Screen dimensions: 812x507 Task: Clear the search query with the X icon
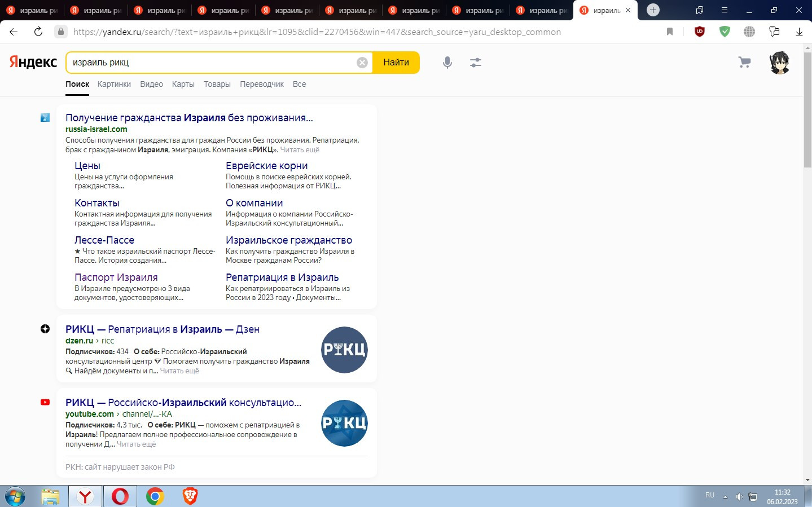point(362,63)
